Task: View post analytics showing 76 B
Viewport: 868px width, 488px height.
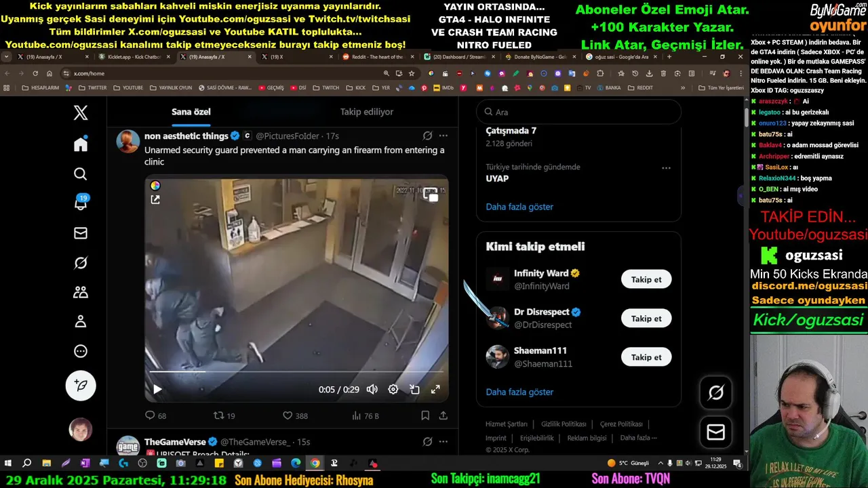Action: [366, 415]
